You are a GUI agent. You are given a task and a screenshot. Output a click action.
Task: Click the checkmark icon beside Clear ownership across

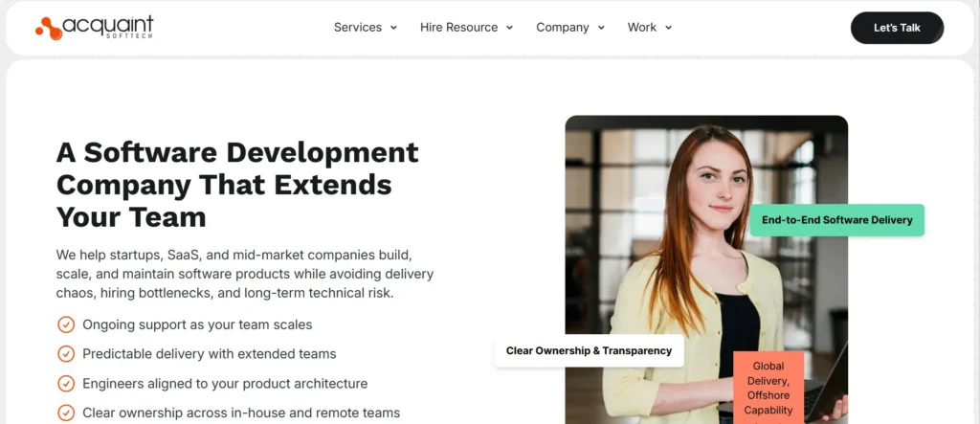[x=66, y=413]
